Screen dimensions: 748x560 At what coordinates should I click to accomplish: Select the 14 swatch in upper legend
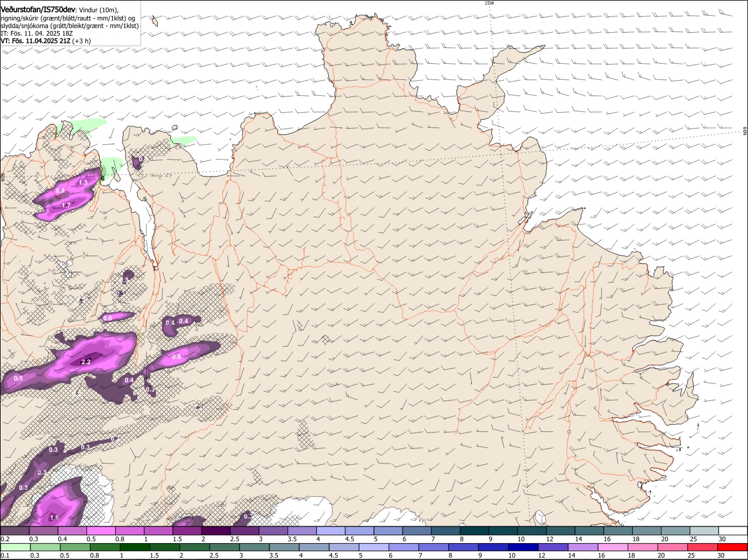[x=588, y=530]
